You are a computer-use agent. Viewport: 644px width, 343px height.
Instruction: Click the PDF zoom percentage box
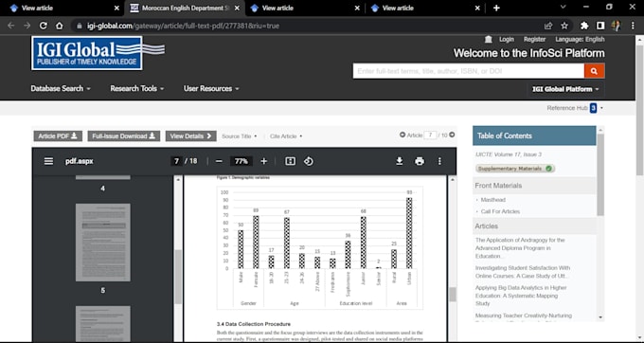point(241,161)
